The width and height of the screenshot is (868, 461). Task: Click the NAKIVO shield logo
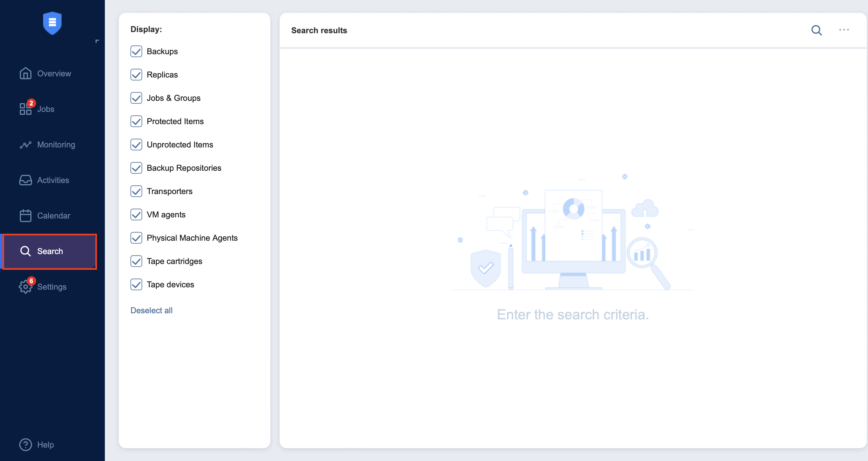[x=52, y=23]
